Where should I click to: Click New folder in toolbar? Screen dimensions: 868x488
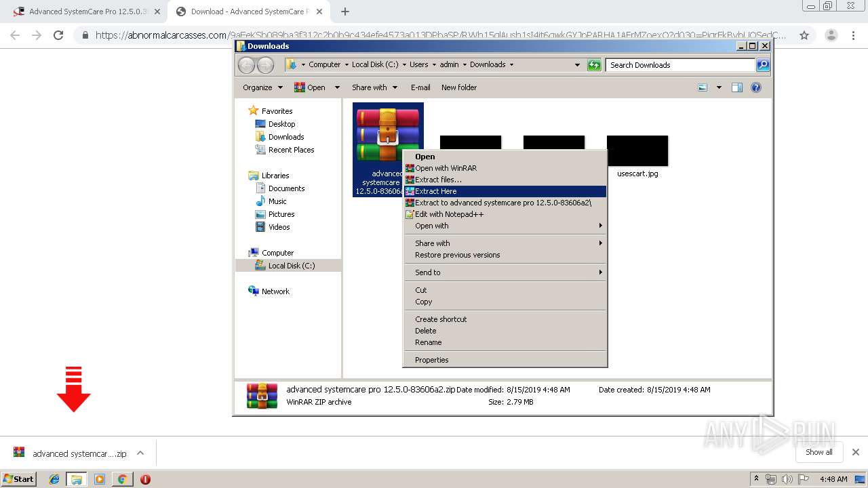[x=459, y=87]
